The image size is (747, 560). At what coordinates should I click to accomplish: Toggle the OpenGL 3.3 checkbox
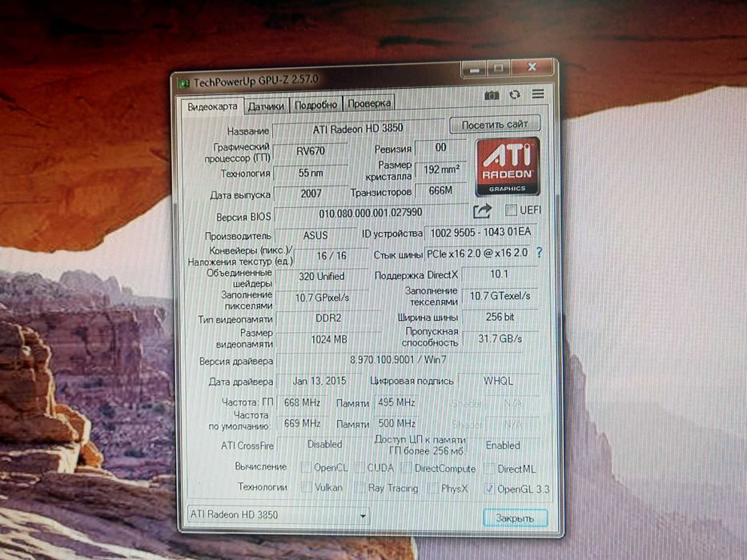click(488, 489)
